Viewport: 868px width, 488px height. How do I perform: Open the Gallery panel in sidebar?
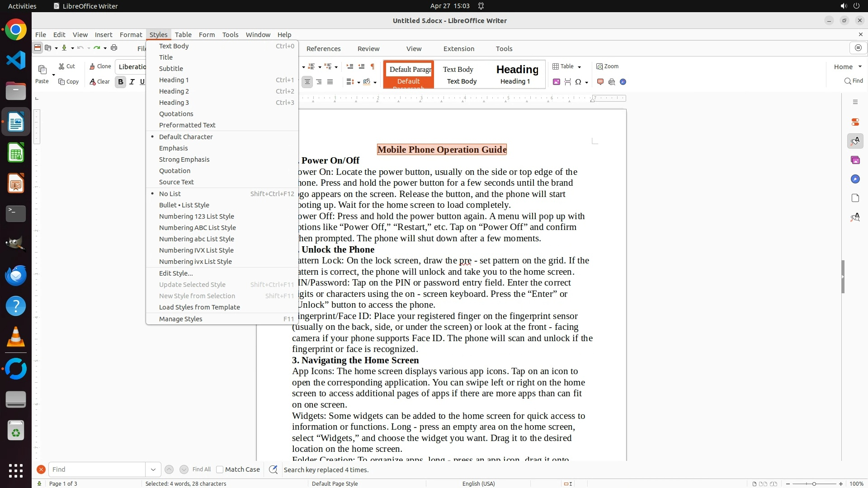tap(855, 160)
